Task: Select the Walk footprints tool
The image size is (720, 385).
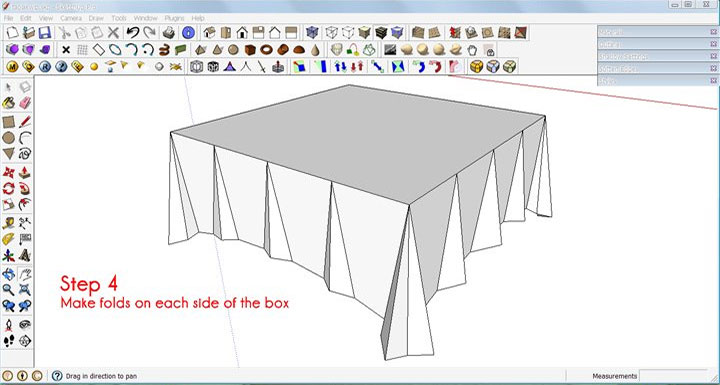Action: pos(9,340)
